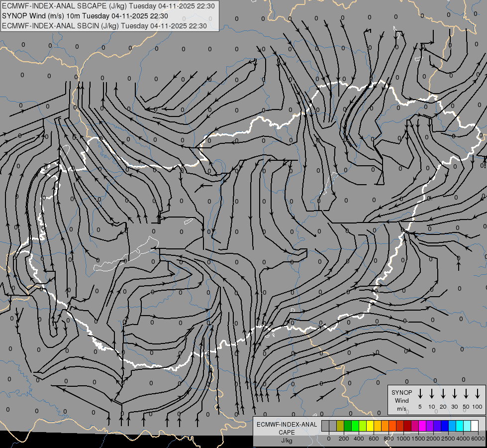The image size is (487, 448).
Task: Pick the purple CAPE swatch before 2000
Action: point(429,426)
